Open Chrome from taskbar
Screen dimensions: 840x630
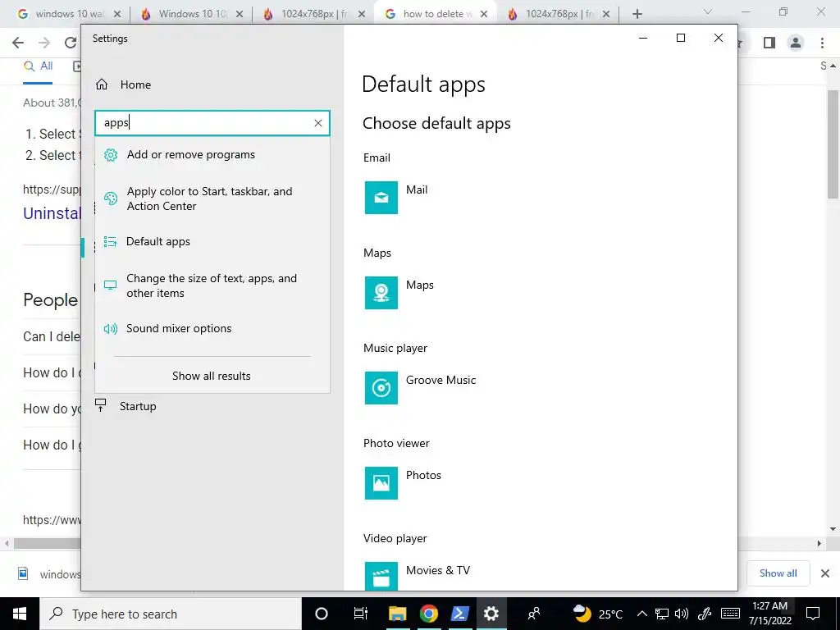click(x=428, y=614)
